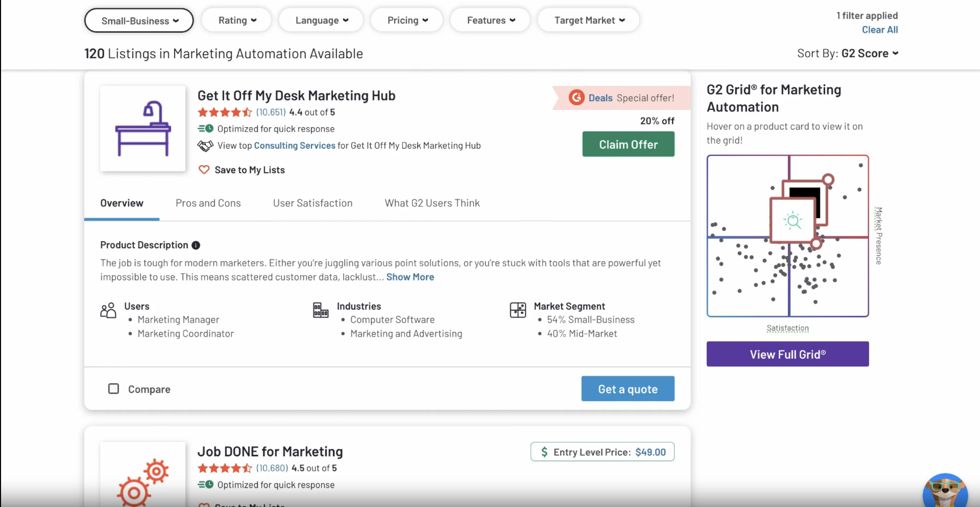Viewport: 980px width, 507px height.
Task: Expand description with Show More
Action: [410, 277]
